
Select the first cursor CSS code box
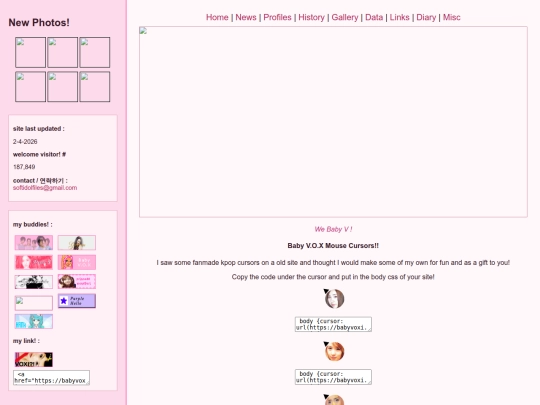[333, 324]
